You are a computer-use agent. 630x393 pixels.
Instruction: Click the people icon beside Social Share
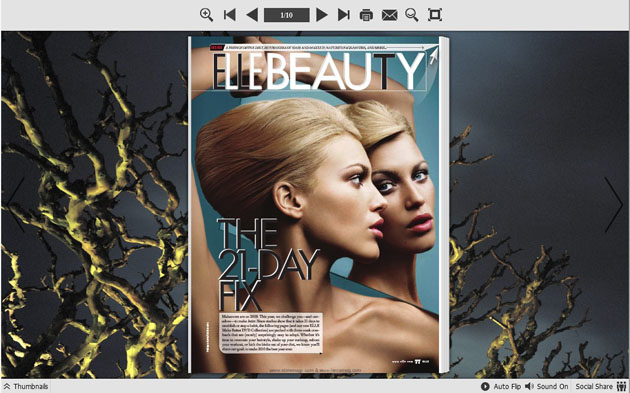pyautogui.click(x=622, y=386)
